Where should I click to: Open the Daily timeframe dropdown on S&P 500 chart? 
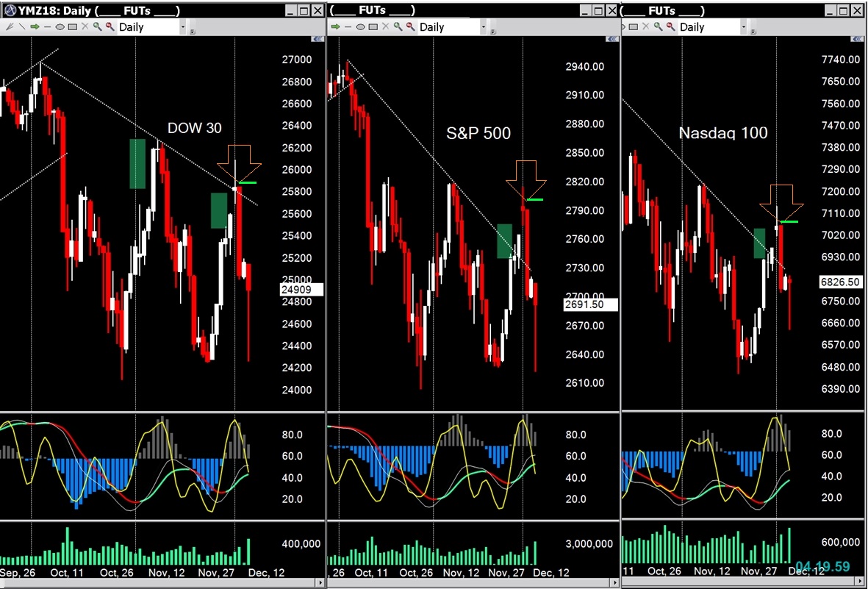coord(484,26)
